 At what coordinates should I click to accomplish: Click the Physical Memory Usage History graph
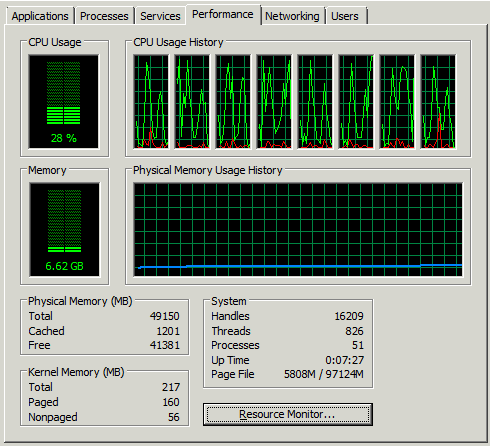298,229
